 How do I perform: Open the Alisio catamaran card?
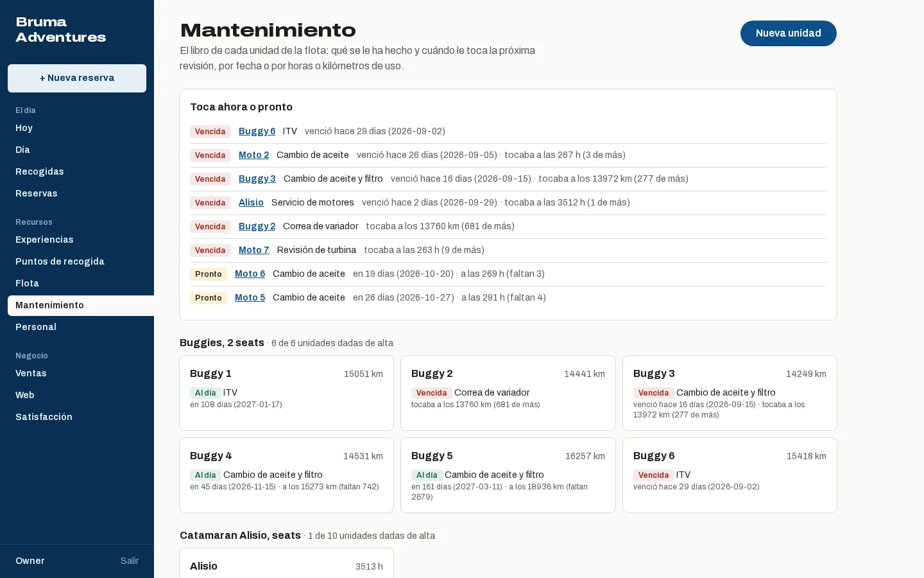(x=286, y=563)
